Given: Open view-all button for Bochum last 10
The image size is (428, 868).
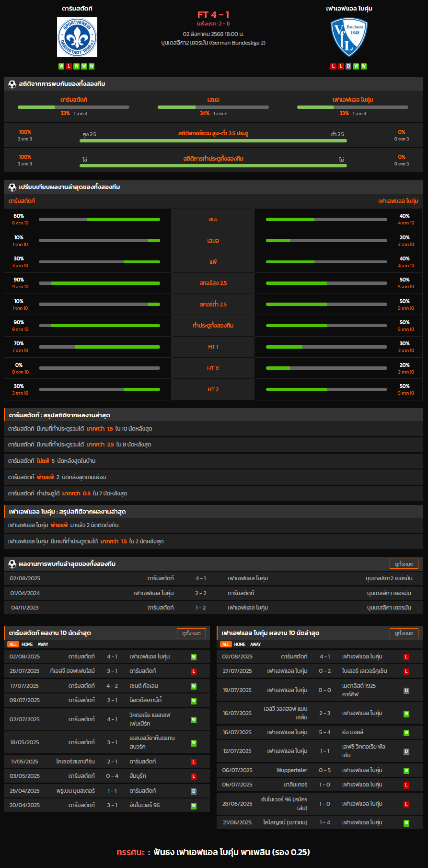Looking at the screenshot, I should [404, 633].
